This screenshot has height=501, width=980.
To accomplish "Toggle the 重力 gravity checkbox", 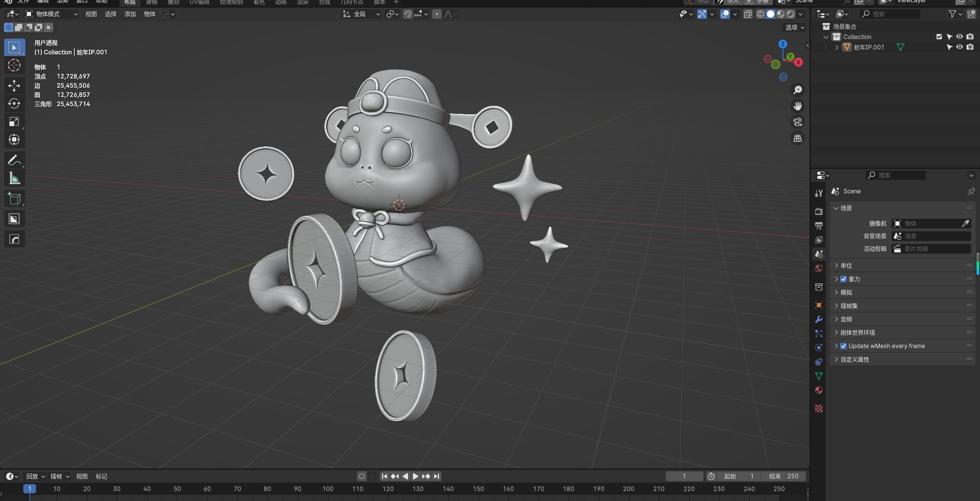I will [843, 279].
